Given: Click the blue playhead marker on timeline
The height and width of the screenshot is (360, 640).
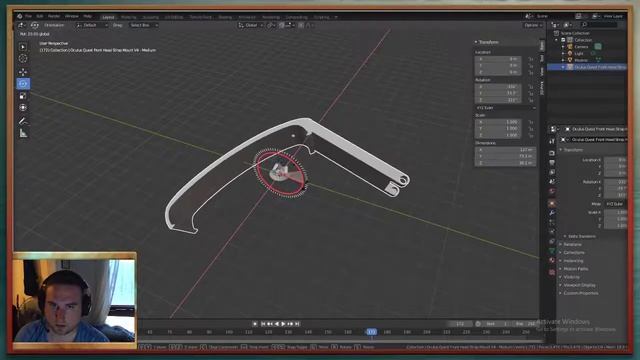Looking at the screenshot, I should pyautogui.click(x=371, y=332).
